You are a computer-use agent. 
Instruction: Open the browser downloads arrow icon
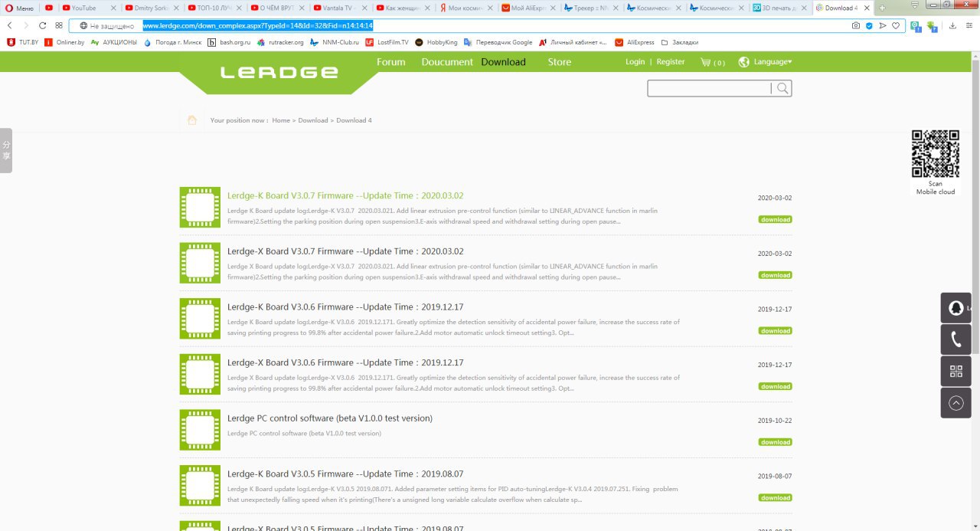(953, 25)
